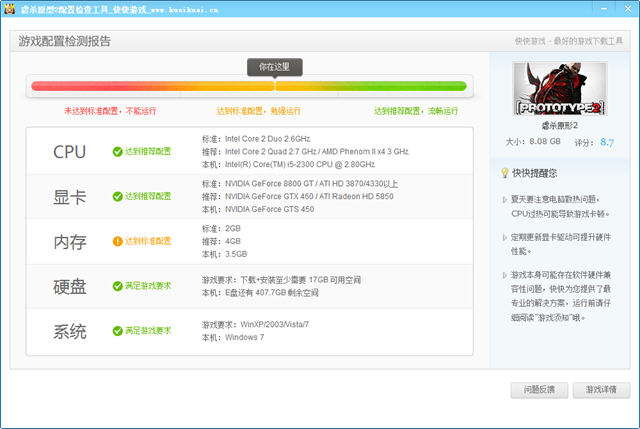Click the 本机: Windows 7 line
This screenshot has height=429, width=640.
[x=233, y=338]
